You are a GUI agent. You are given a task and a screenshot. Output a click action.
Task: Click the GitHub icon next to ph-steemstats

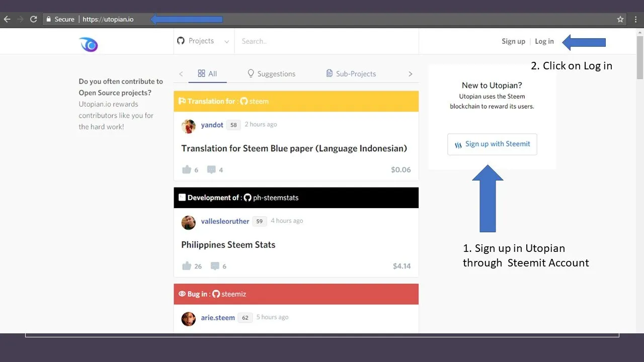tap(248, 198)
